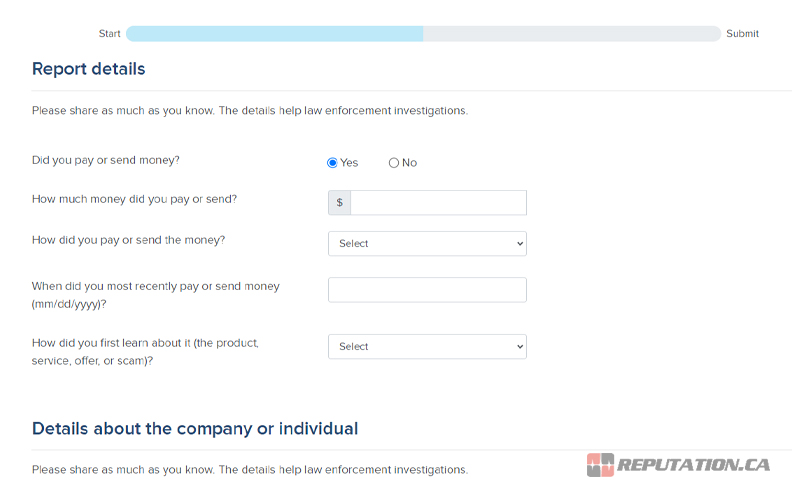Click the red Reputation.ca logo icon

600,465
